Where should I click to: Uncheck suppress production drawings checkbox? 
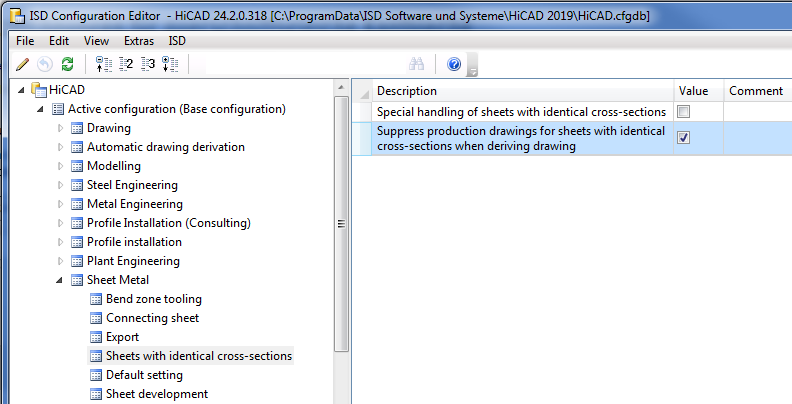point(684,138)
